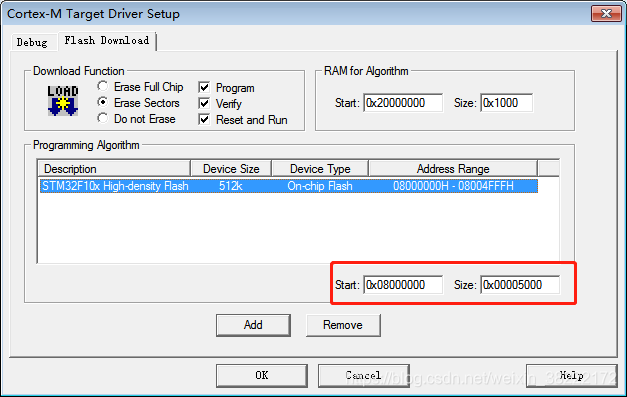Viewport: 627px width, 397px height.
Task: Click the Device Type column header
Action: [x=320, y=169]
